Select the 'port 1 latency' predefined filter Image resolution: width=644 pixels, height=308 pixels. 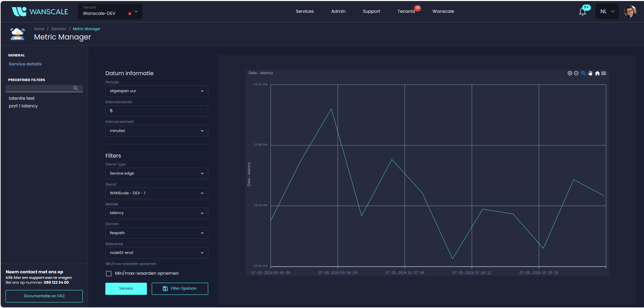(23, 106)
